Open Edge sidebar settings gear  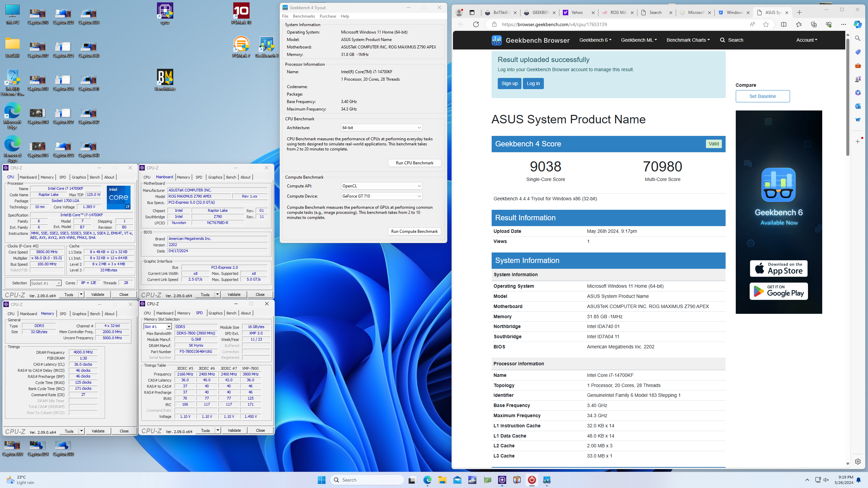pyautogui.click(x=858, y=462)
